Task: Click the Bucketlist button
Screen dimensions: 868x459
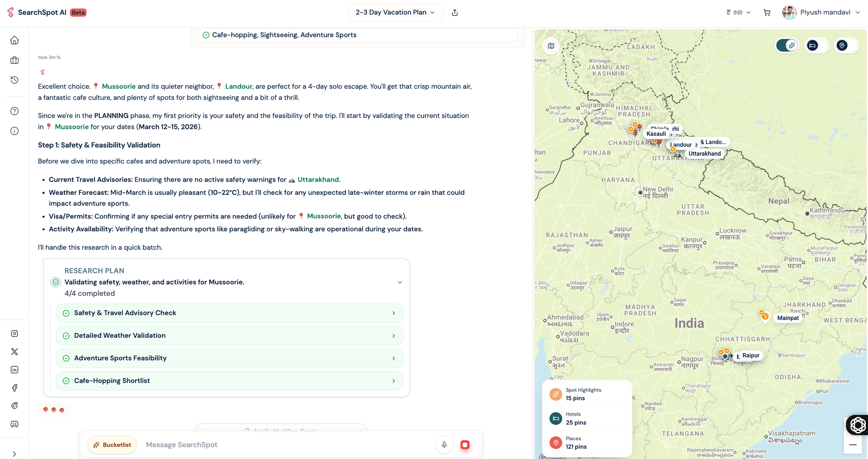Action: (x=112, y=445)
